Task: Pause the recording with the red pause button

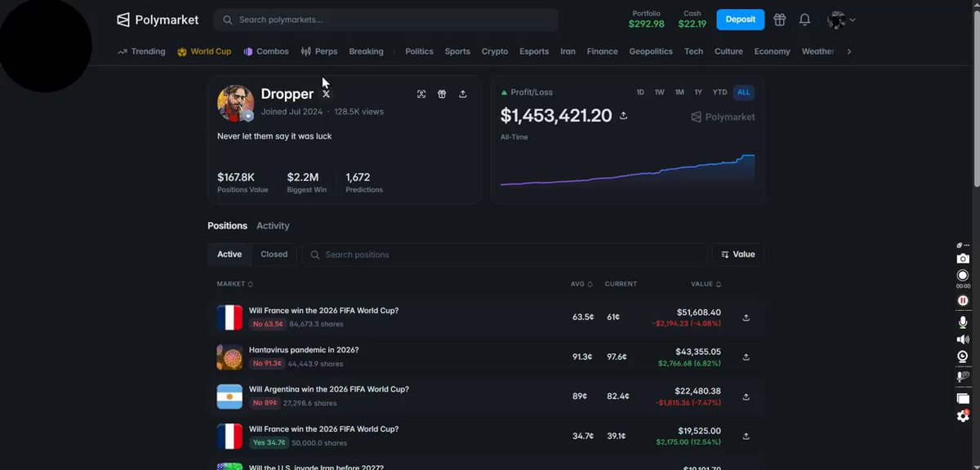Action: pos(963,300)
